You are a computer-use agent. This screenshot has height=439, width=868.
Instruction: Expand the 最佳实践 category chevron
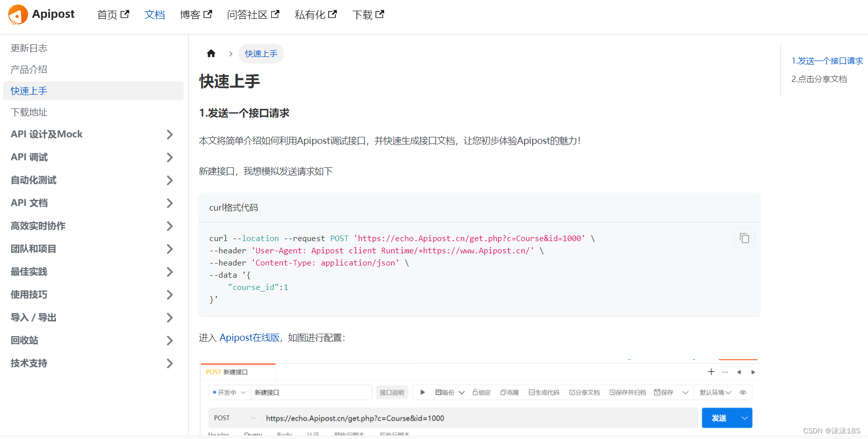coord(170,272)
